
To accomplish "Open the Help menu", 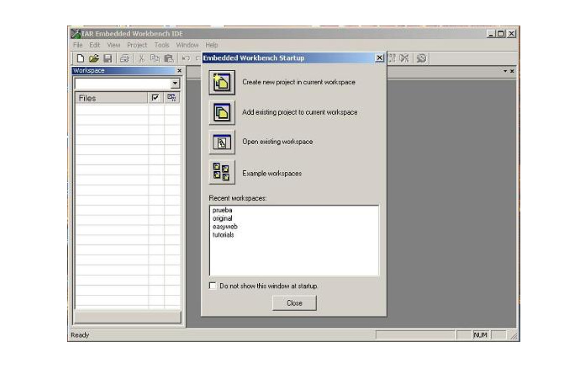I will 212,45.
